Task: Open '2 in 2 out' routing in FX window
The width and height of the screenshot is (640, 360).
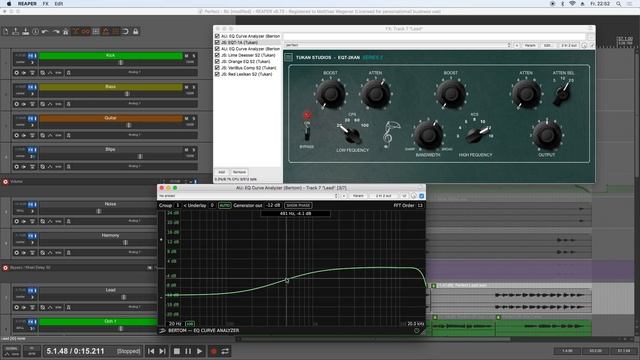Action: [569, 45]
